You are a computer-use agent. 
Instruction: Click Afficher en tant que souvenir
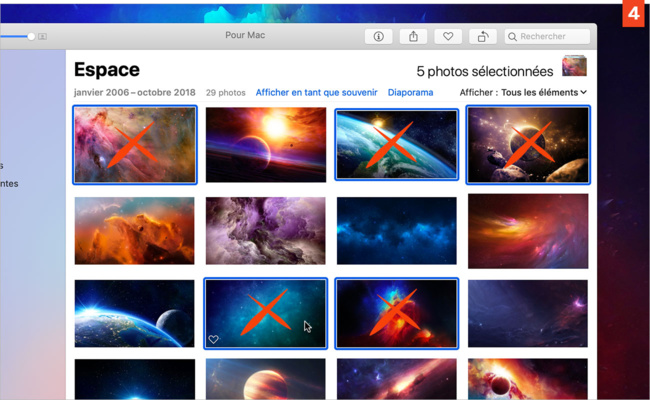315,92
